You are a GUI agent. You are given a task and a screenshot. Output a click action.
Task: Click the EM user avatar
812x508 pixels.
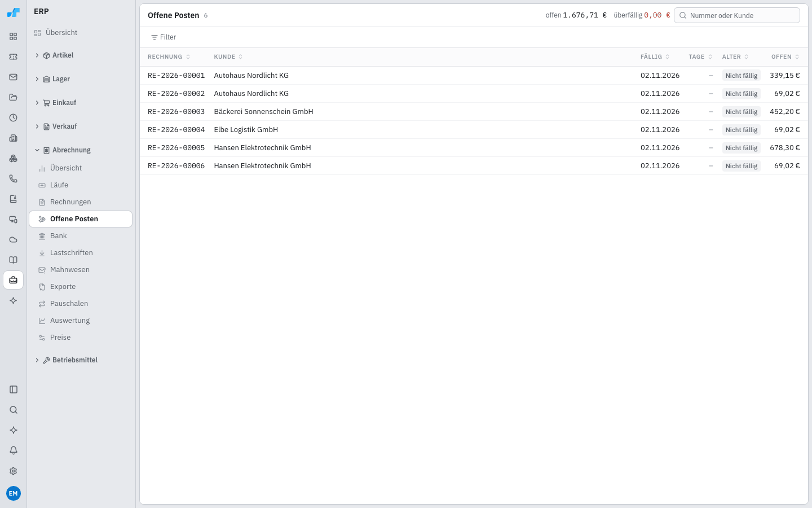tap(14, 493)
